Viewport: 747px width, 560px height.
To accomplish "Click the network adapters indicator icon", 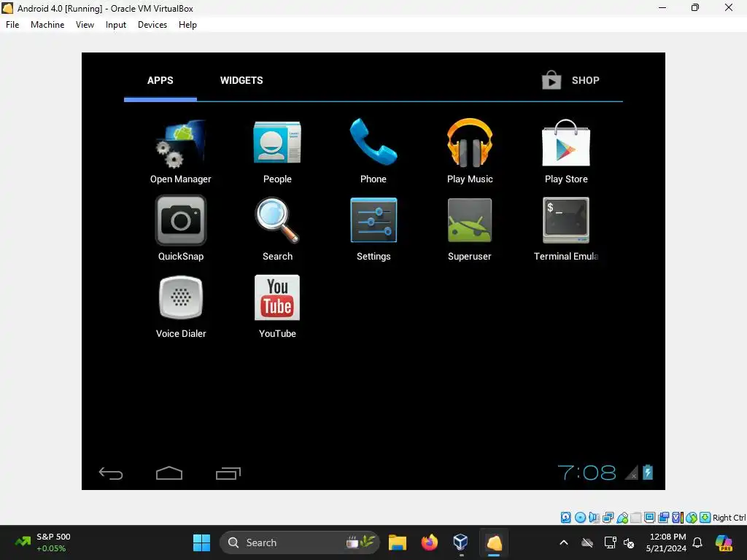I will tap(608, 518).
